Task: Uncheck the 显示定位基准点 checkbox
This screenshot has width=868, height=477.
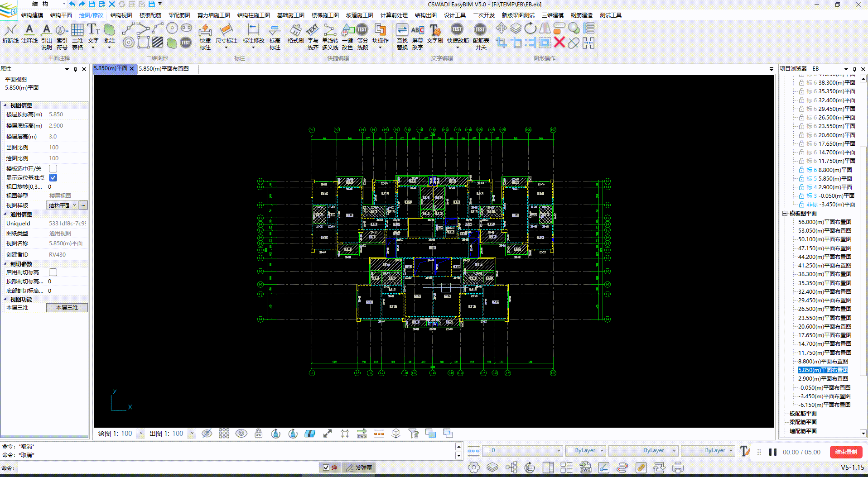Action: 53,178
